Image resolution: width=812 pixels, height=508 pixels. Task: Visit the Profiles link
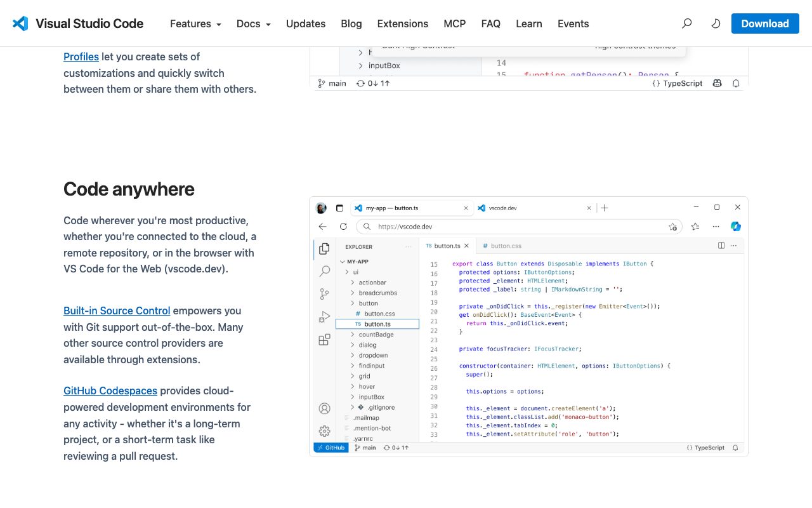pos(81,57)
